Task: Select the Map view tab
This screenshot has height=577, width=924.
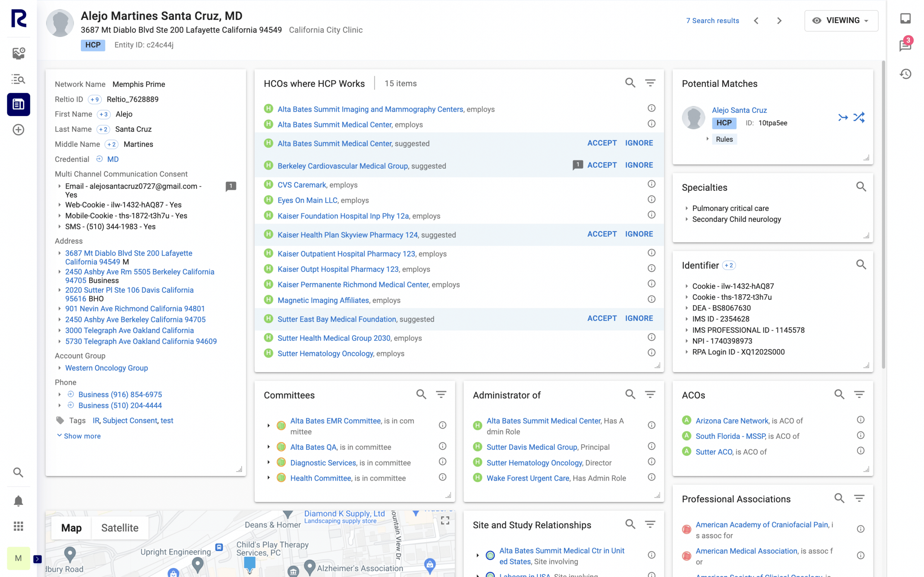Action: (x=71, y=528)
